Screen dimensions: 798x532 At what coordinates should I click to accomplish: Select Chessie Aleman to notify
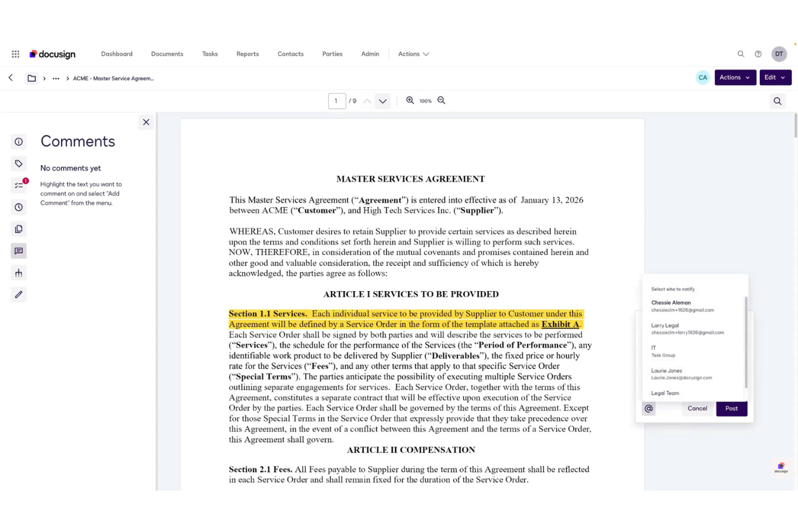coord(694,306)
